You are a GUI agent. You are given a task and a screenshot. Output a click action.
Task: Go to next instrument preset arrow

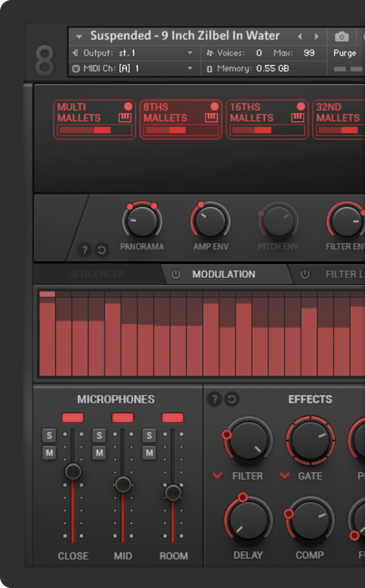click(317, 36)
